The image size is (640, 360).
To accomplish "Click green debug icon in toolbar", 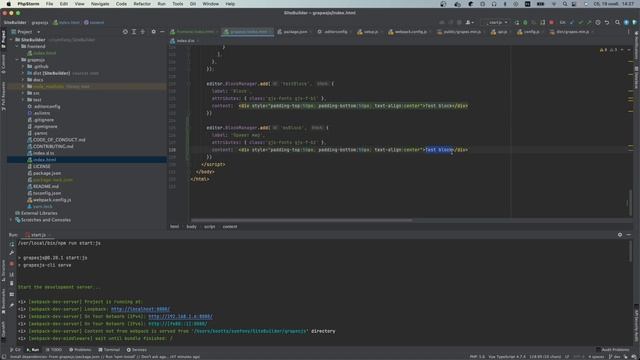I will coord(525,22).
